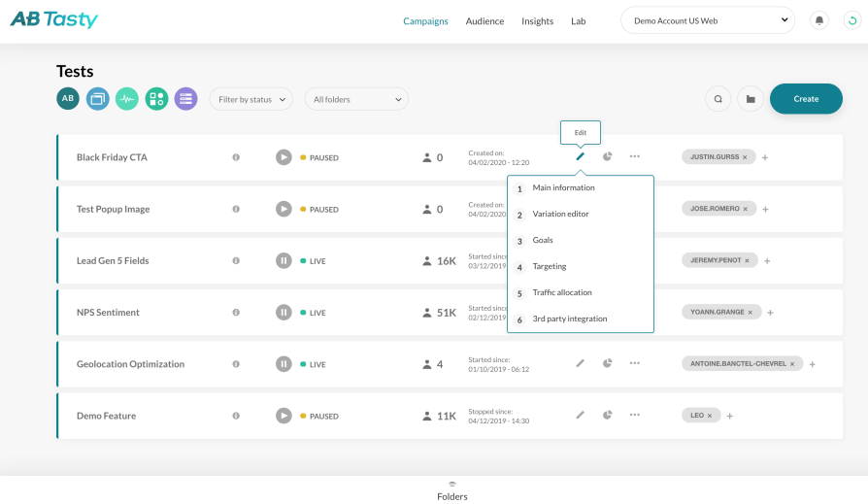Remove the ANTOINE.BANCTEL-CHEVREL tag
Image resolution: width=868 pixels, height=504 pixels.
point(792,364)
